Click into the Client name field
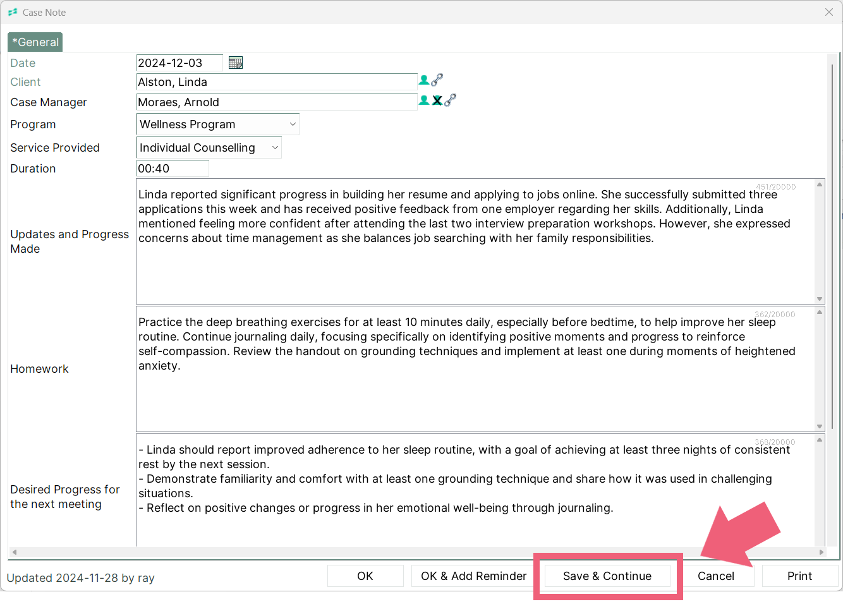 [x=277, y=82]
